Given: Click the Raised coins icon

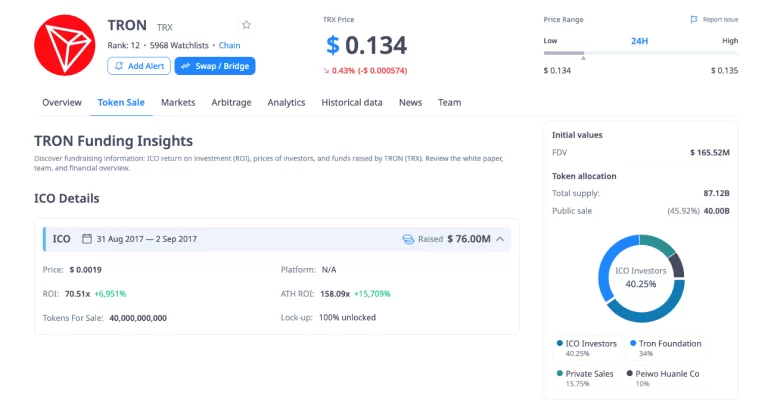Looking at the screenshot, I should click(408, 239).
